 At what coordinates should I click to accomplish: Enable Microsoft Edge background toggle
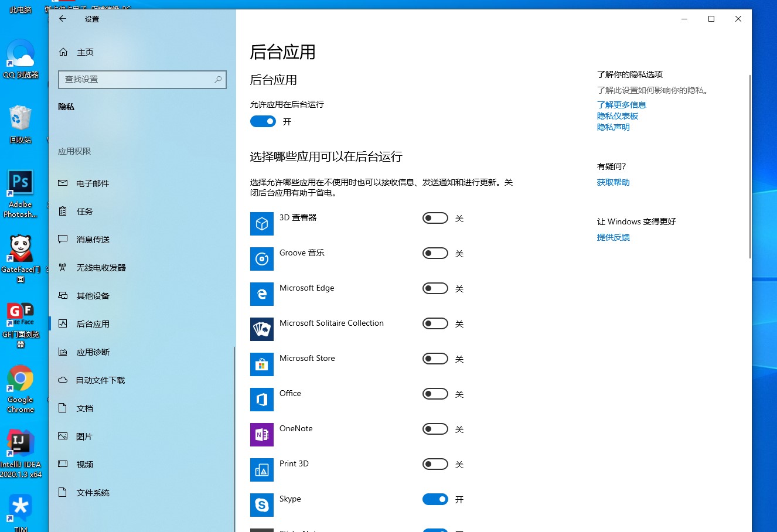[435, 288]
